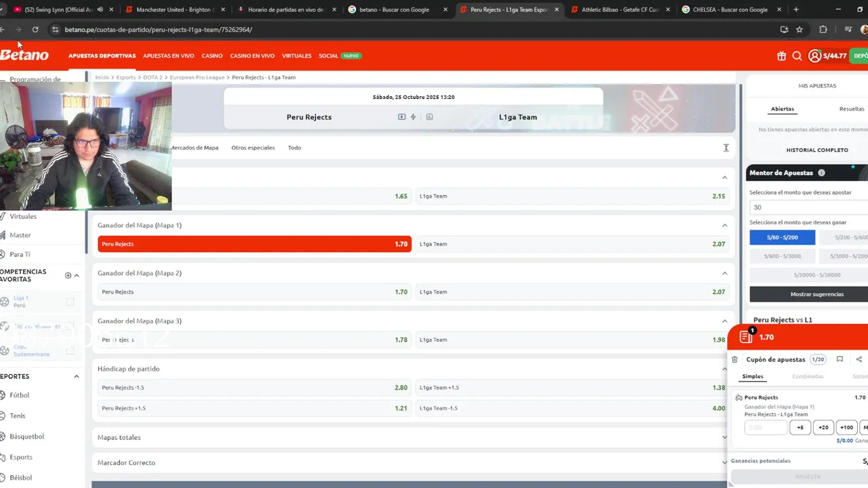The height and width of the screenshot is (488, 868).
Task: Collapse the Ganador del Mapa (Mapa 1) market
Action: (724, 225)
